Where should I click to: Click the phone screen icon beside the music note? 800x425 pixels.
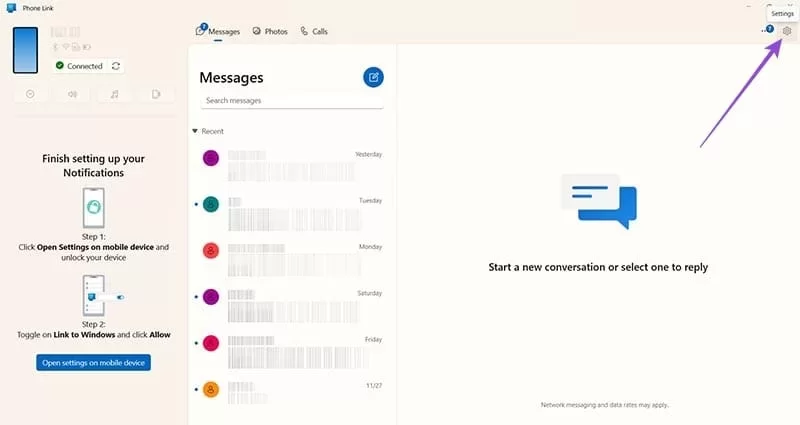[x=156, y=95]
